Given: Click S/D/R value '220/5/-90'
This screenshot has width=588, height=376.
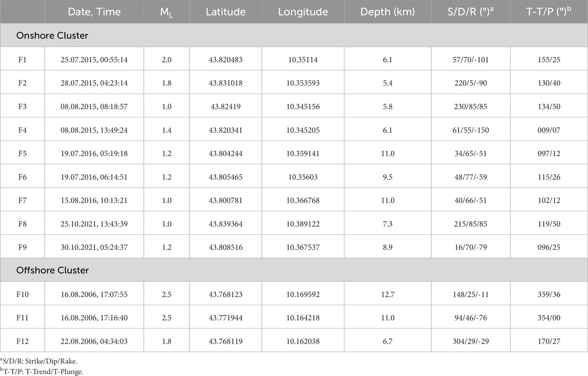Looking at the screenshot, I should pos(470,83).
